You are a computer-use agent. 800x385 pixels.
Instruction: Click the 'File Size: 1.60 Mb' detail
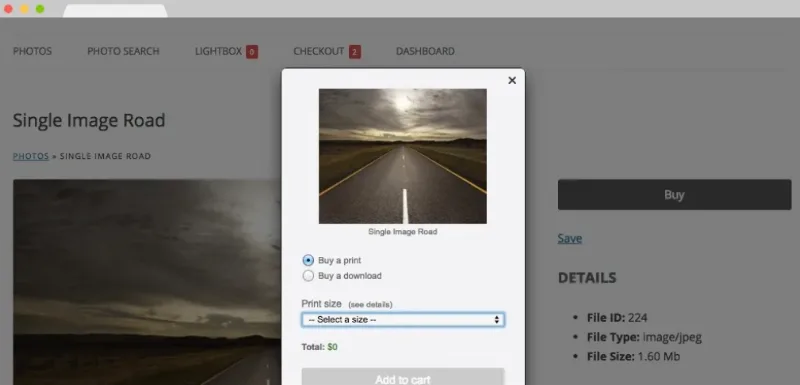[x=633, y=356]
